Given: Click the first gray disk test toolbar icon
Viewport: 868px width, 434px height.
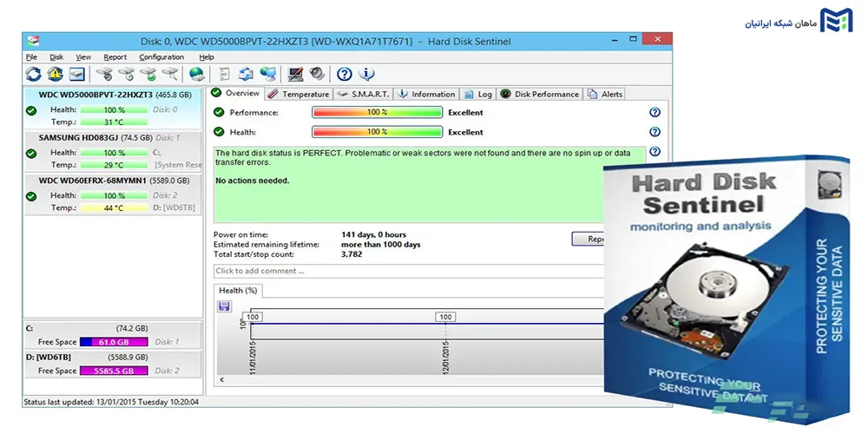Looking at the screenshot, I should click(x=105, y=74).
